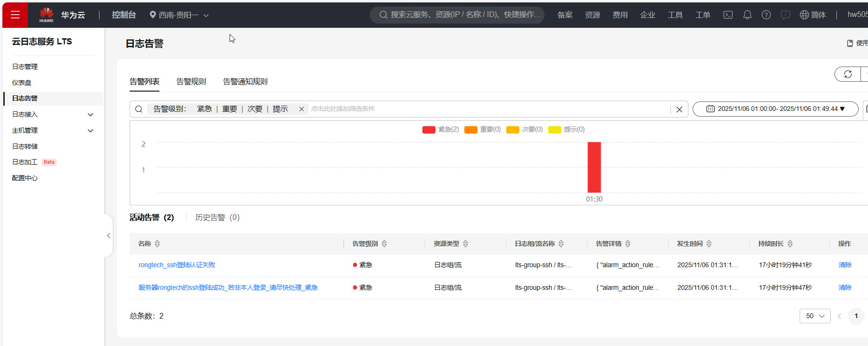Sort by occurrence time column icon
The width and height of the screenshot is (868, 346).
pyautogui.click(x=709, y=244)
